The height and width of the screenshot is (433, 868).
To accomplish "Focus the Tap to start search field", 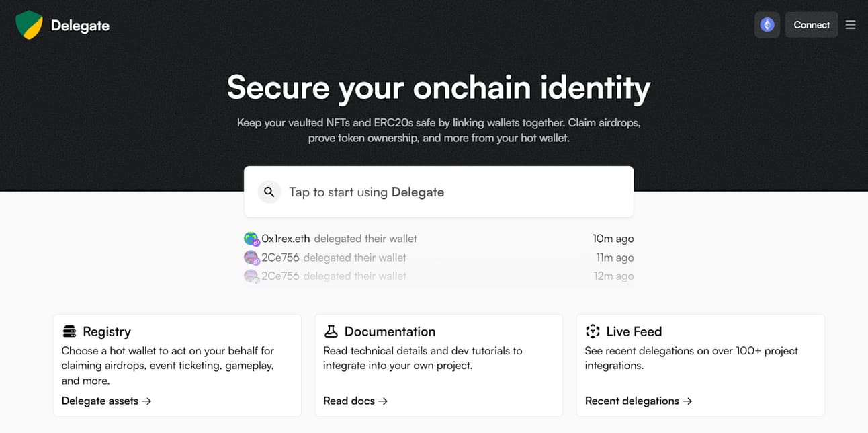I will (439, 192).
